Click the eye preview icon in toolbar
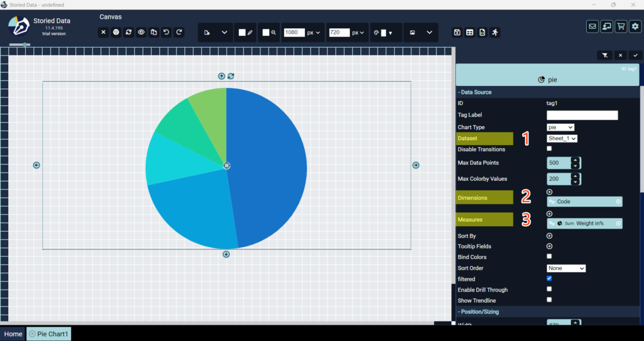This screenshot has width=644, height=341. (x=141, y=32)
